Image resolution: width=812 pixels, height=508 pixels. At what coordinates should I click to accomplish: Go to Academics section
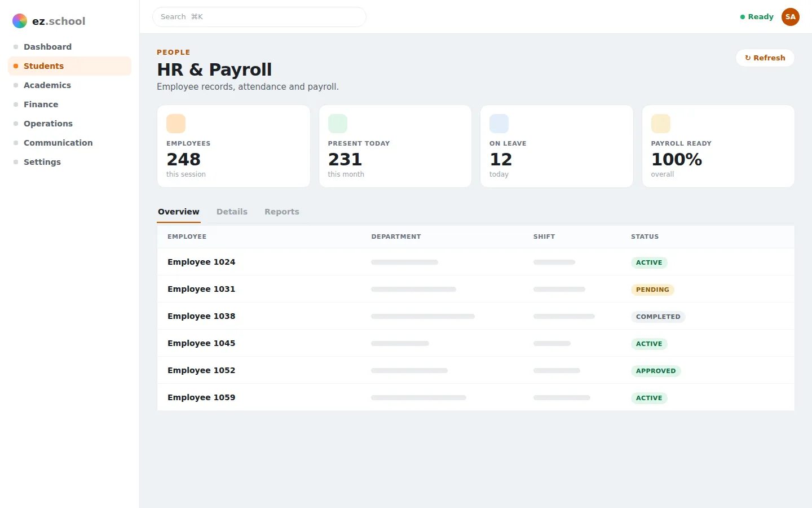pos(70,85)
